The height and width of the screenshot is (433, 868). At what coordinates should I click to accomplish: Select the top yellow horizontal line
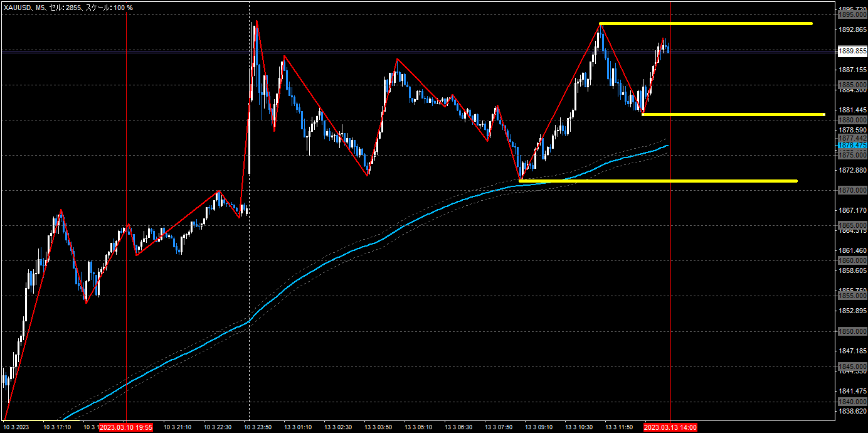[706, 24]
